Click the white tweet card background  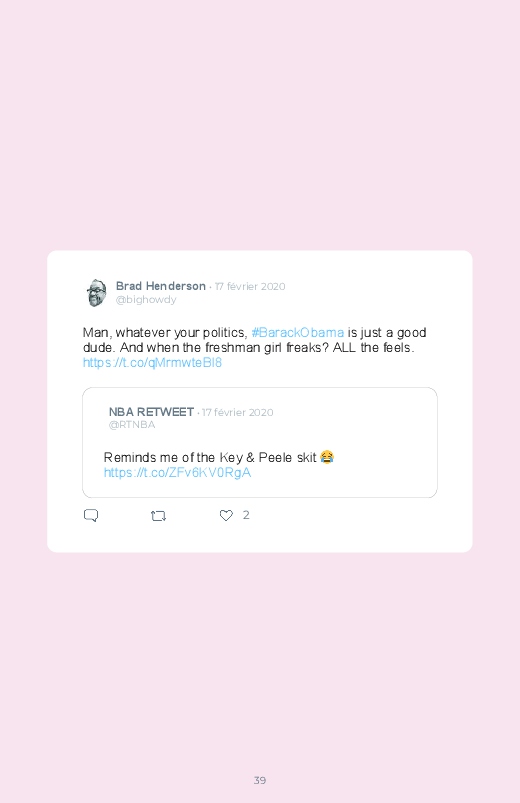pyautogui.click(x=260, y=402)
